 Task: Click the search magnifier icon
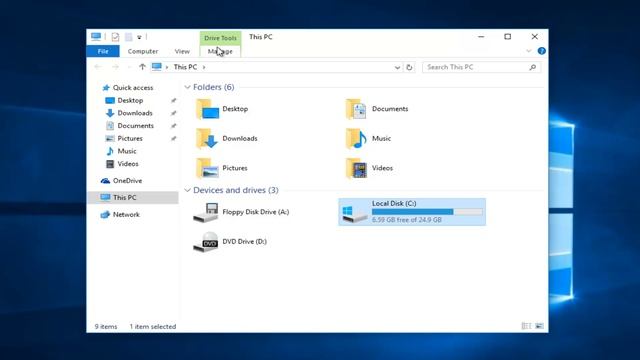(x=532, y=67)
